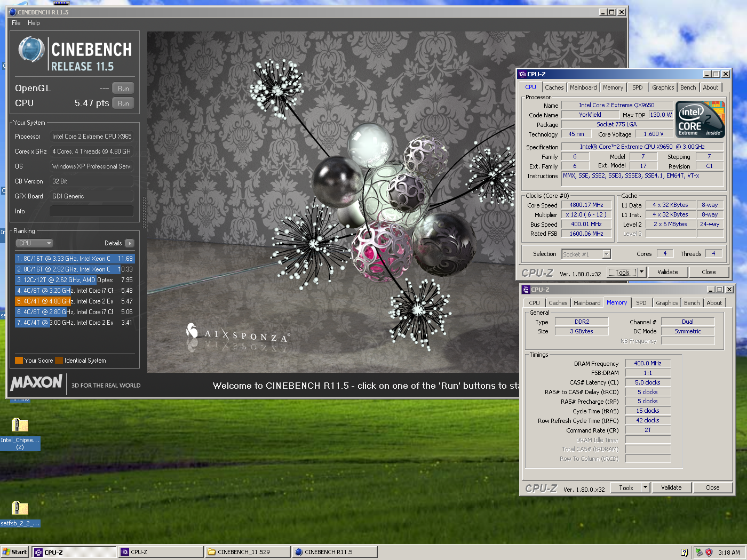The image size is (747, 560).
Task: Select ranking row 1 8C/16T 3.33 GHz
Action: tap(75, 259)
